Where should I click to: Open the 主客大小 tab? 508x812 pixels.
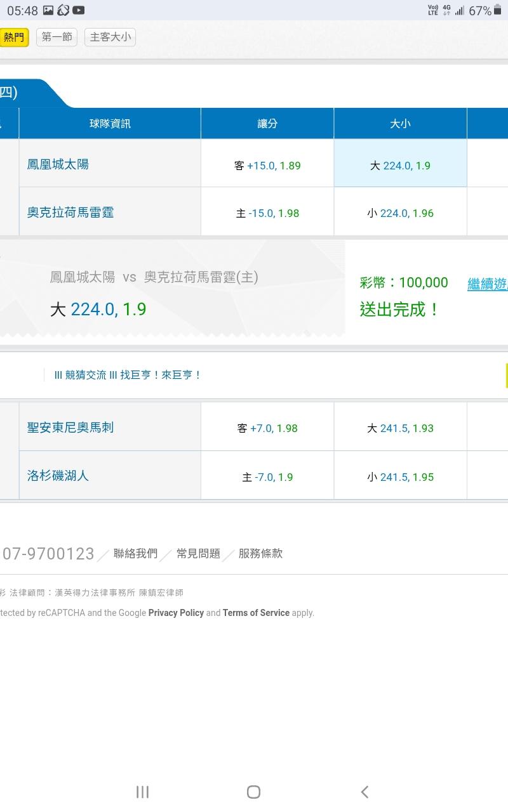pyautogui.click(x=110, y=37)
